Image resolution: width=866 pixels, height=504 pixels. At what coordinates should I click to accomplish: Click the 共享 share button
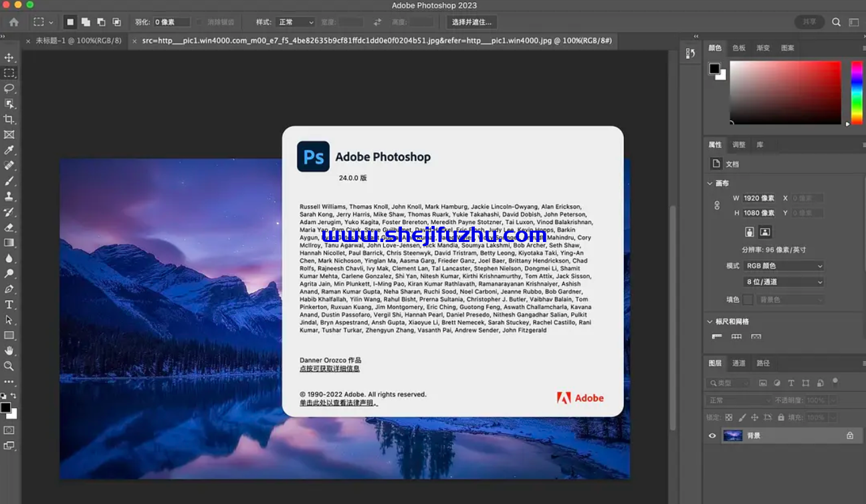click(810, 22)
